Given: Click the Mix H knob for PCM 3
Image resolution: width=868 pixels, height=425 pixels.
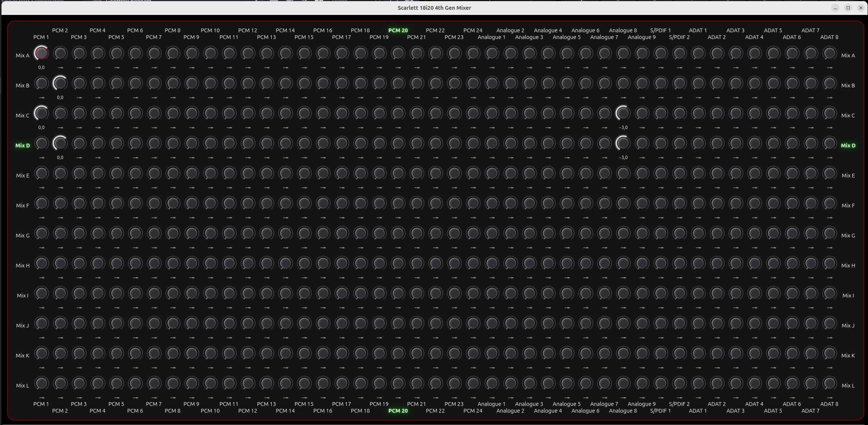Looking at the screenshot, I should click(x=79, y=263).
